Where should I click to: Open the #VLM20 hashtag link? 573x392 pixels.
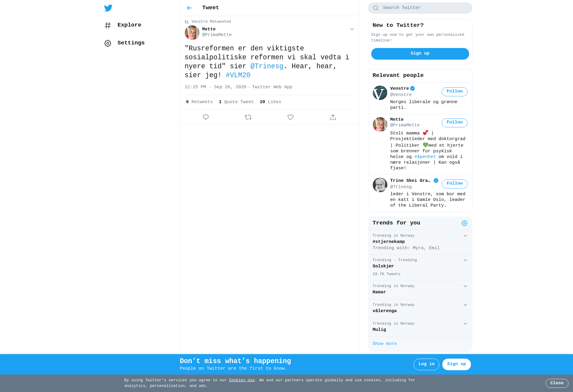[x=238, y=75]
